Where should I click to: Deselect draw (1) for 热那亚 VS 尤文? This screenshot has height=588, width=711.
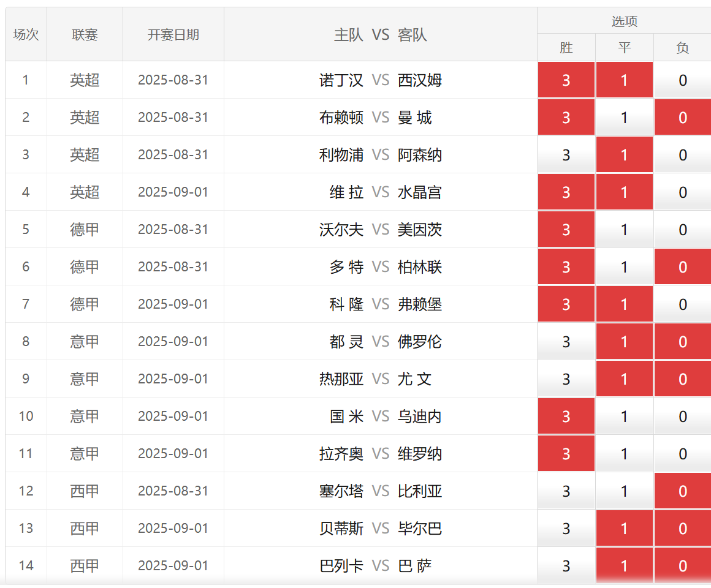[625, 379]
